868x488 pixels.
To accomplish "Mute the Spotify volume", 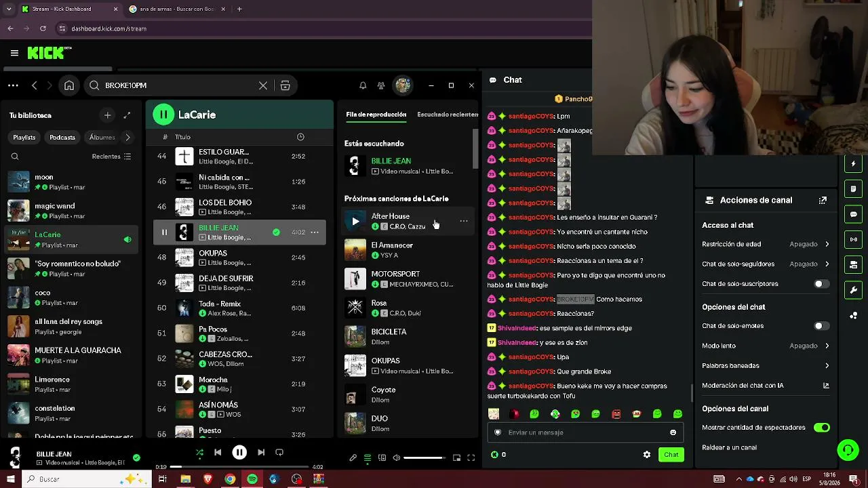I will (x=397, y=458).
